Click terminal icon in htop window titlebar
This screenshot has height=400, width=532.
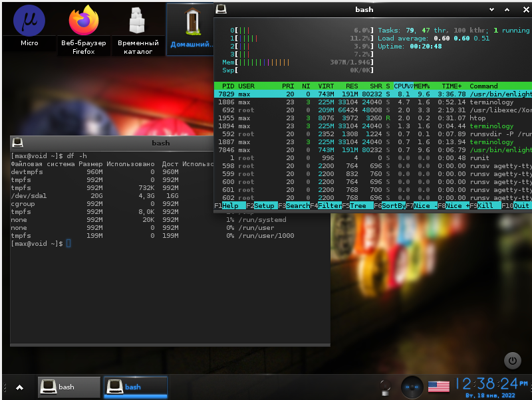(221, 9)
